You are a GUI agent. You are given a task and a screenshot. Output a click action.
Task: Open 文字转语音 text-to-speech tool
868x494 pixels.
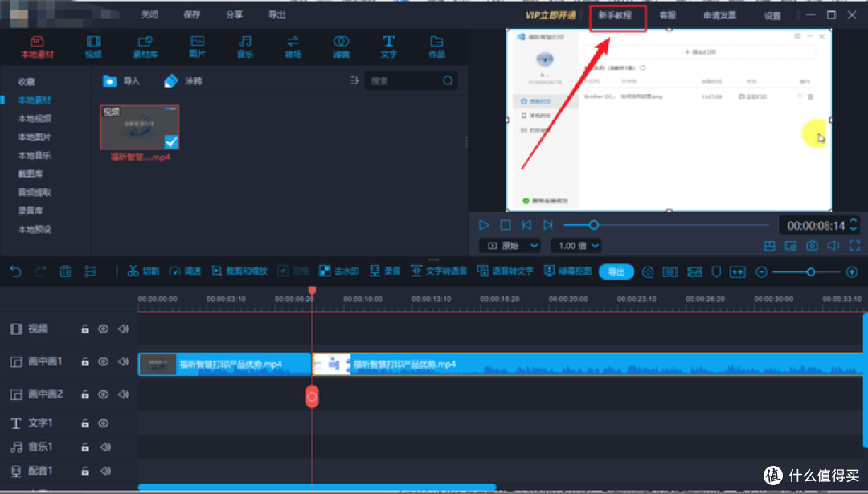click(439, 271)
